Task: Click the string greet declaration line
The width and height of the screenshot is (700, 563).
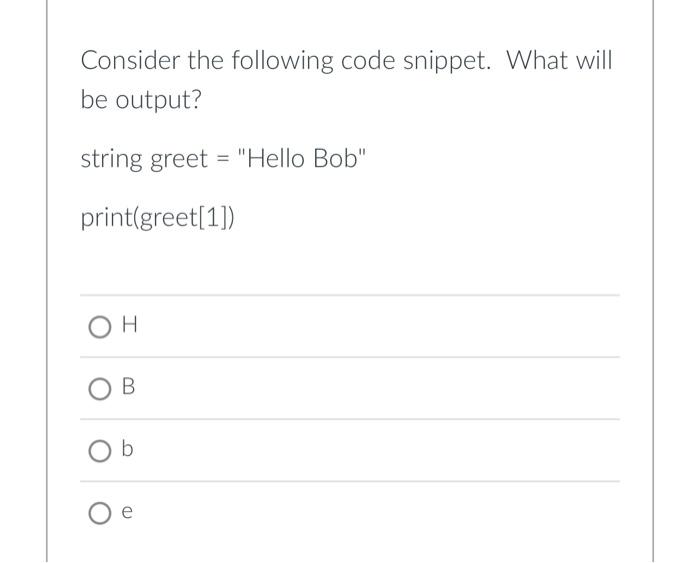Action: pos(224,159)
